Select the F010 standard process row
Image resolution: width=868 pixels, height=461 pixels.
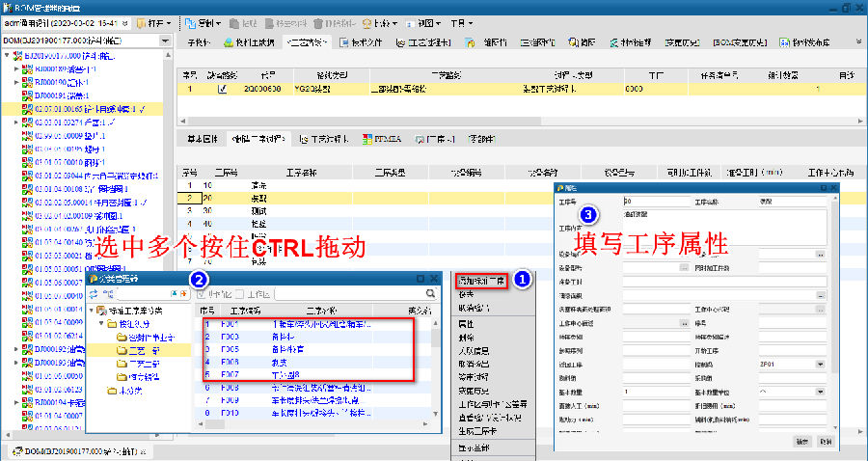click(312, 413)
